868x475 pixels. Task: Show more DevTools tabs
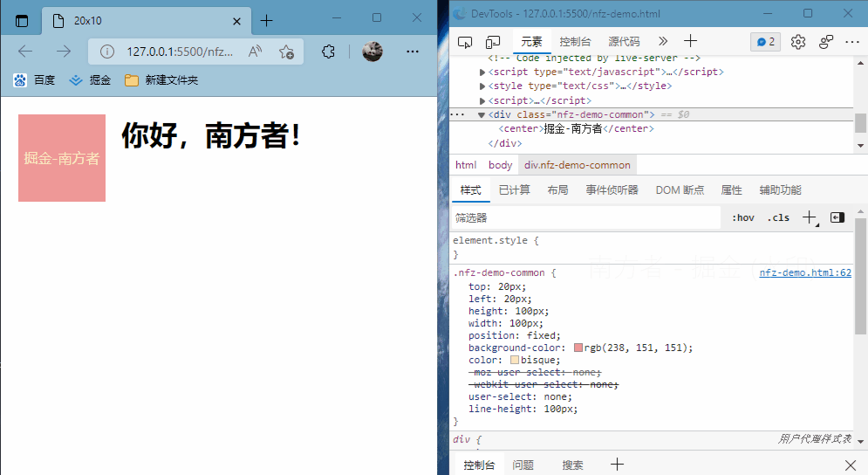click(x=663, y=41)
